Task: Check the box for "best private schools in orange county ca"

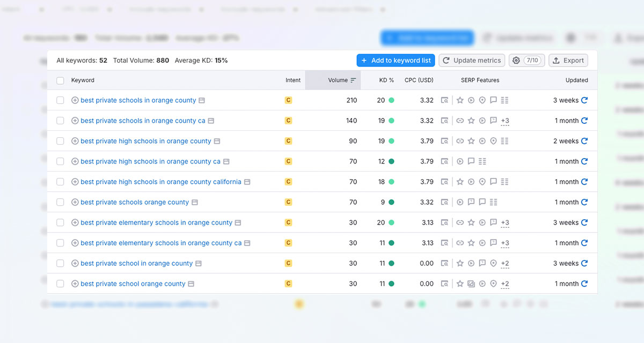Action: click(60, 121)
